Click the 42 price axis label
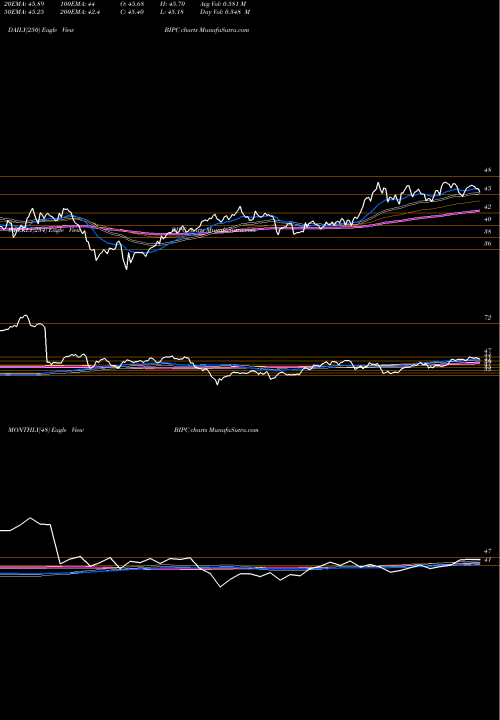The image size is (500, 720). [487, 207]
